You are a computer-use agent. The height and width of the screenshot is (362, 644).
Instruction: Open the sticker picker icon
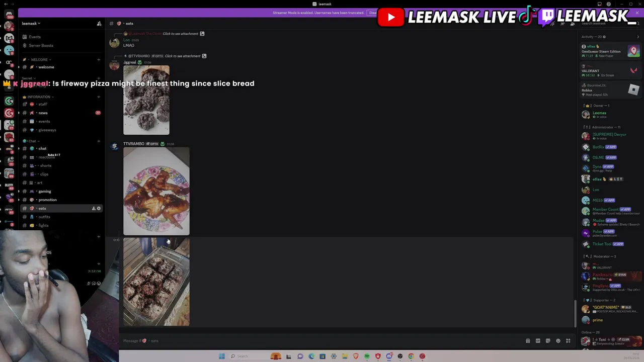coord(548,341)
